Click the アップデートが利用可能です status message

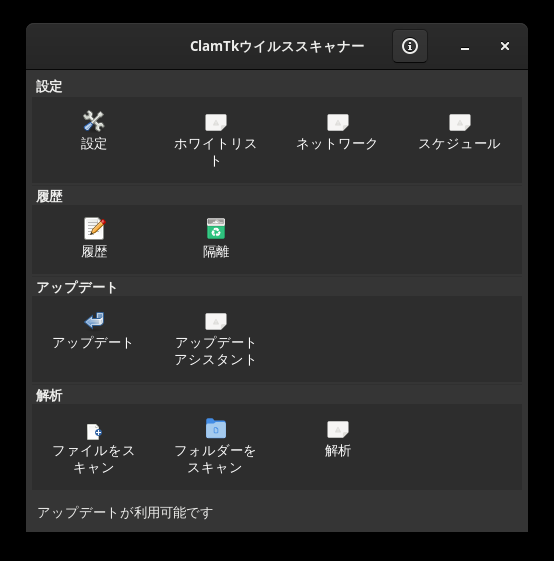(125, 513)
